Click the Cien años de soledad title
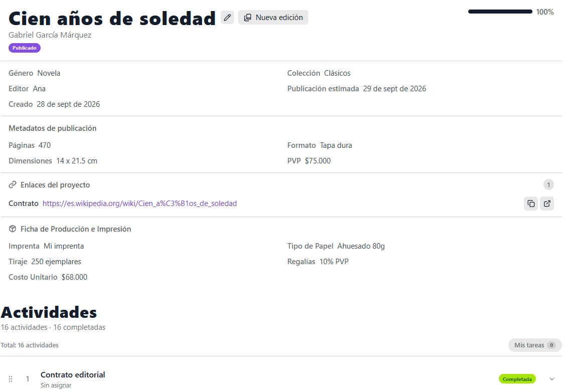Viewport: 569px width, 392px height. click(112, 19)
